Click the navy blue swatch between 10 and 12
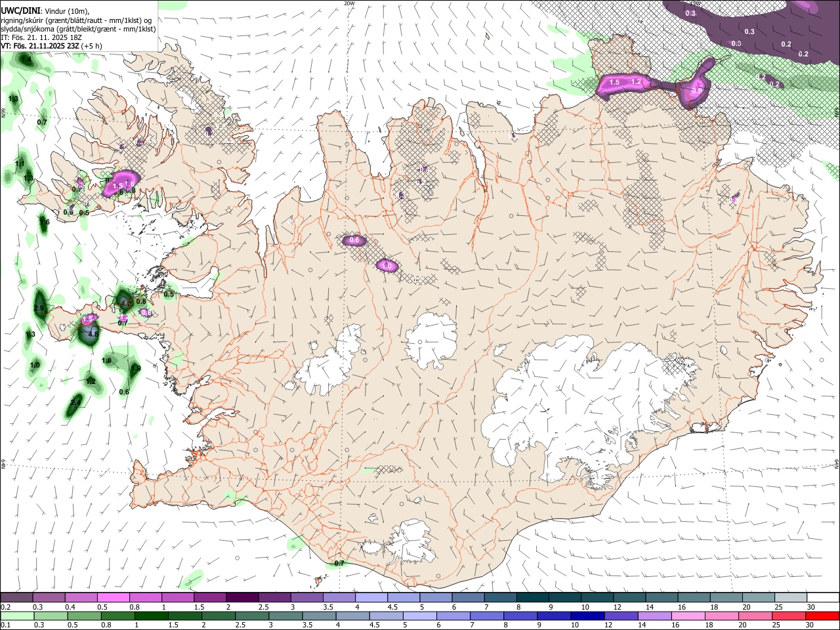This screenshot has height=630, width=840. pos(587,616)
